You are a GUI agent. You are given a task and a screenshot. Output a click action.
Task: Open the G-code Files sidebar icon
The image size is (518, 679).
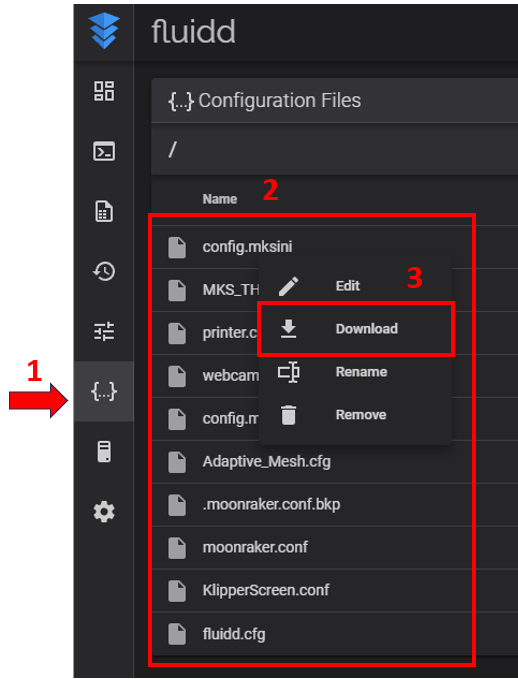[104, 211]
